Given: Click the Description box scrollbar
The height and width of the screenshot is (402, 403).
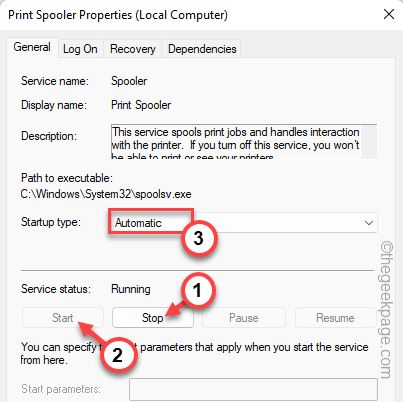Looking at the screenshot, I should pos(369,142).
